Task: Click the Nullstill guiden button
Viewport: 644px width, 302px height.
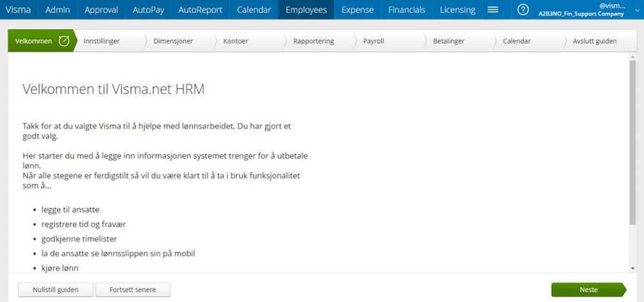Action: point(55,290)
